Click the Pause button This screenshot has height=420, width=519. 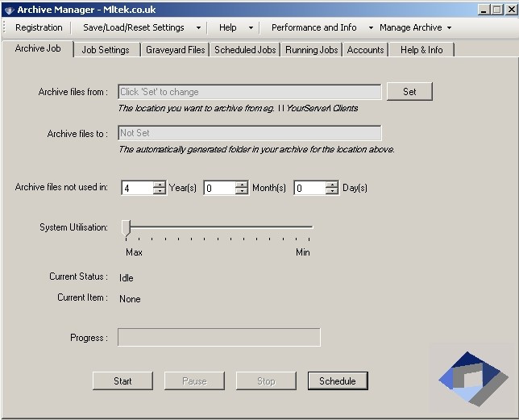[195, 381]
